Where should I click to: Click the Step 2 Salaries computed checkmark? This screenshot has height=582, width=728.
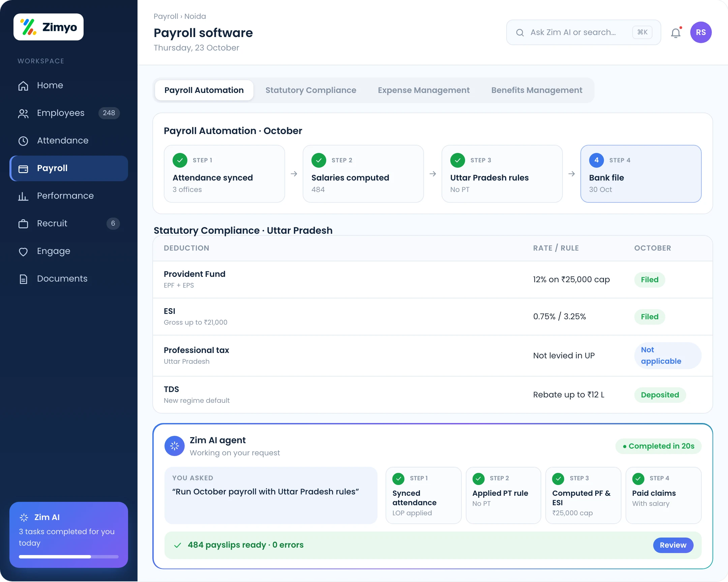point(319,160)
